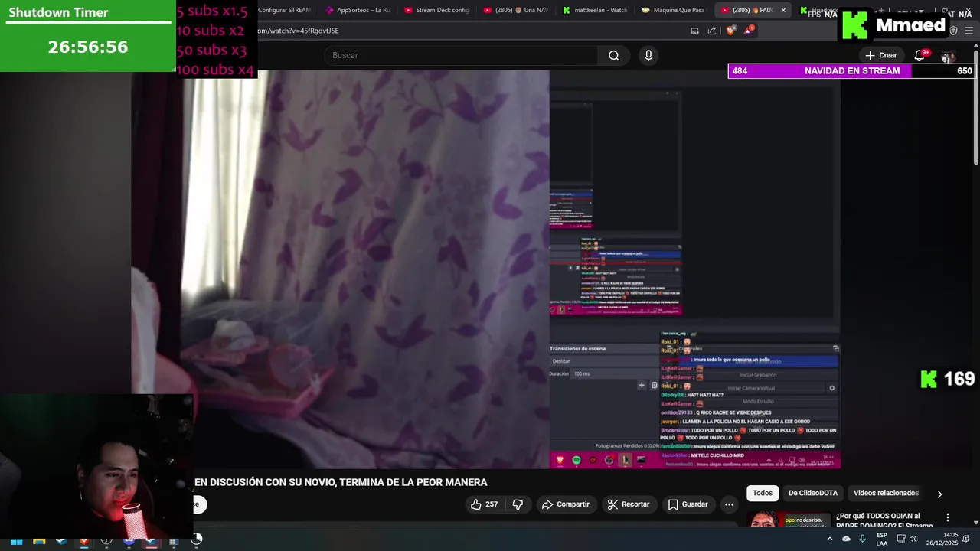Click the 'Crear' button

[881, 55]
